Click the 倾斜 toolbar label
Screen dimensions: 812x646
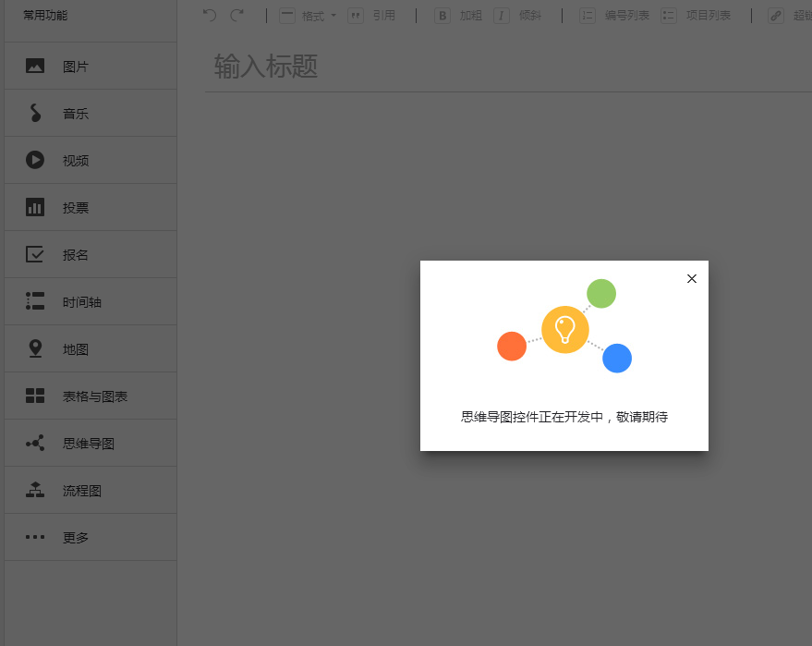529,16
